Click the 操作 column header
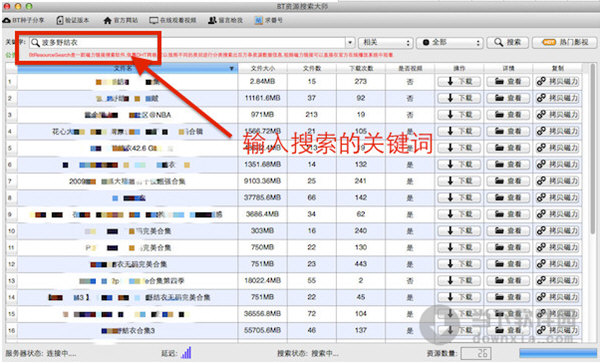The height and width of the screenshot is (363, 600). [459, 68]
